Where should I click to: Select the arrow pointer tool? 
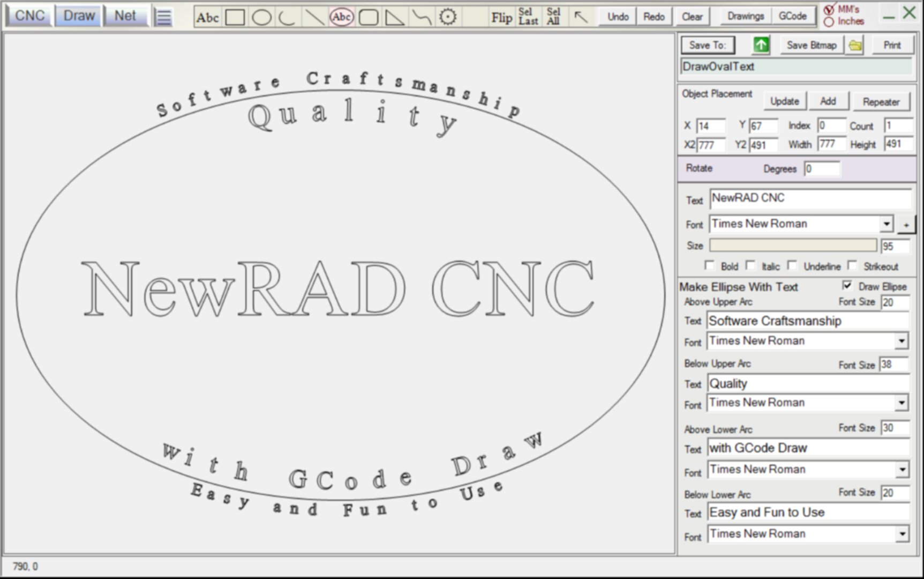[581, 17]
